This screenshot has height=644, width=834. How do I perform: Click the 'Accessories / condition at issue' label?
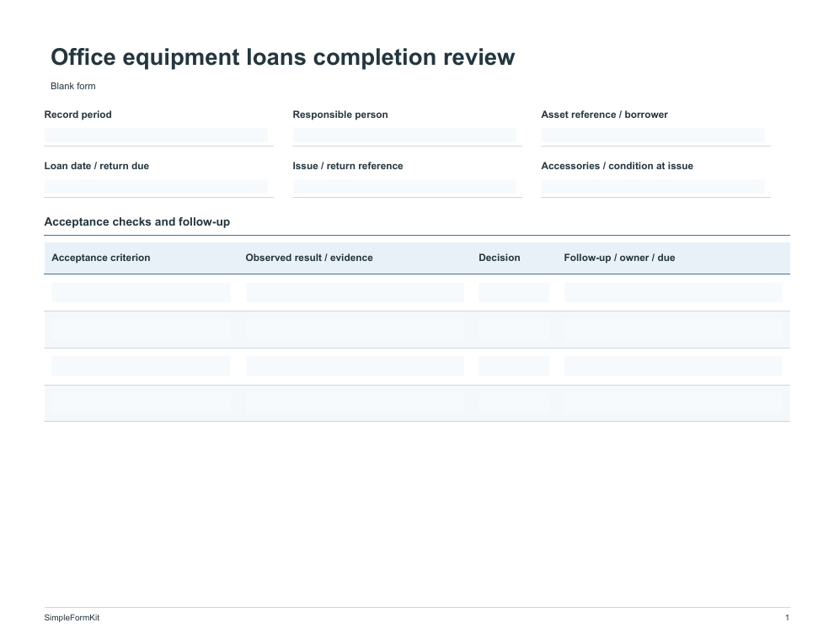click(x=617, y=166)
